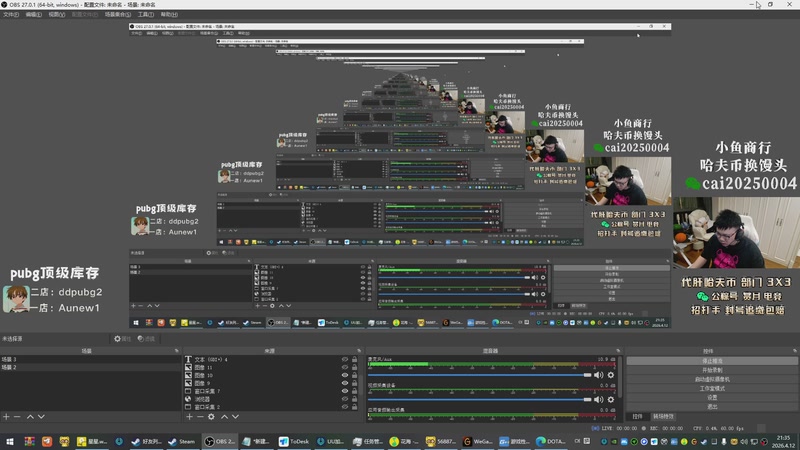Toggle the lock on 文本 (GDI+) 4 source
The image size is (800, 450).
pos(355,360)
